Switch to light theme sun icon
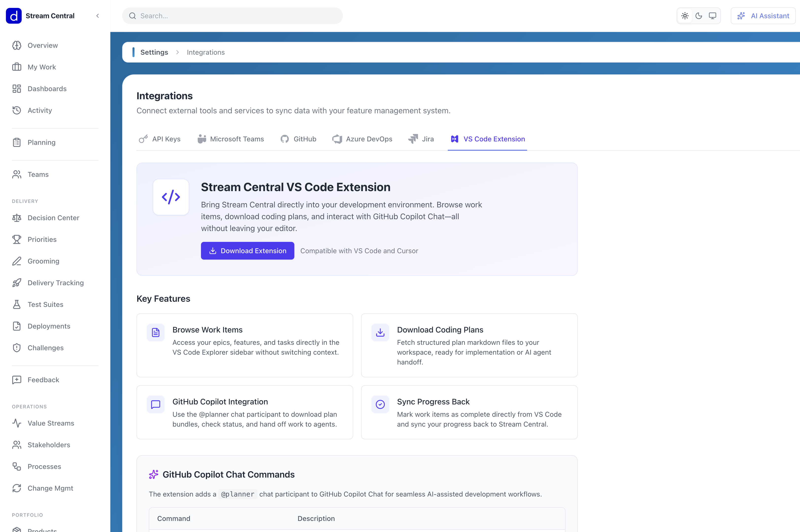800x532 pixels. [x=685, y=16]
